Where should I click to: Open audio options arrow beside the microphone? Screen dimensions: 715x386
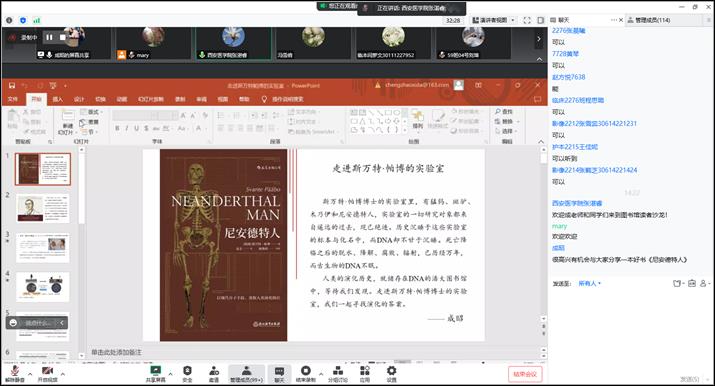pos(30,374)
